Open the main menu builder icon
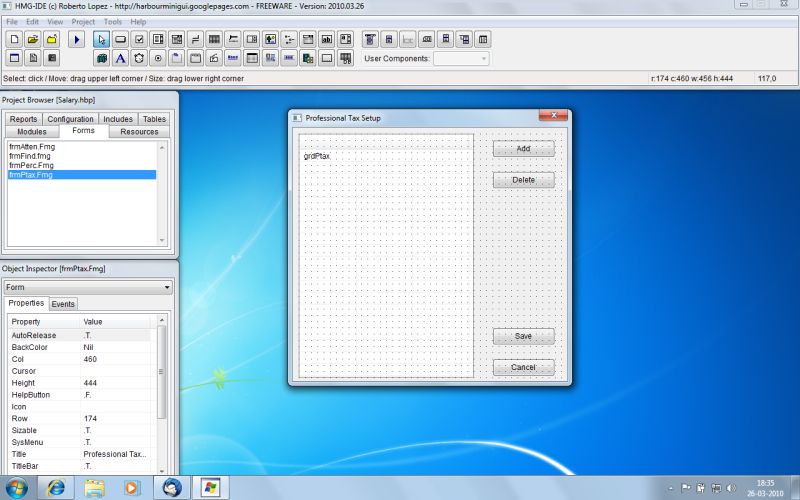 [x=370, y=39]
